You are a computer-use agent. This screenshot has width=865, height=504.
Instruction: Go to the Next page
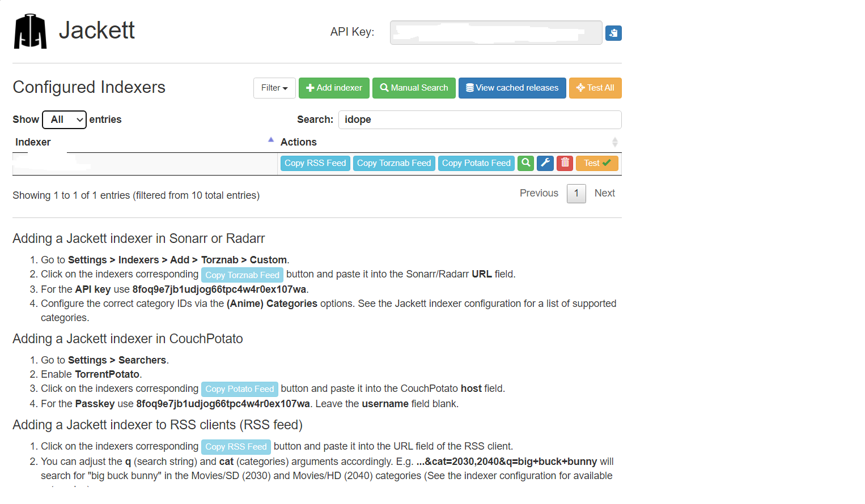pyautogui.click(x=604, y=193)
